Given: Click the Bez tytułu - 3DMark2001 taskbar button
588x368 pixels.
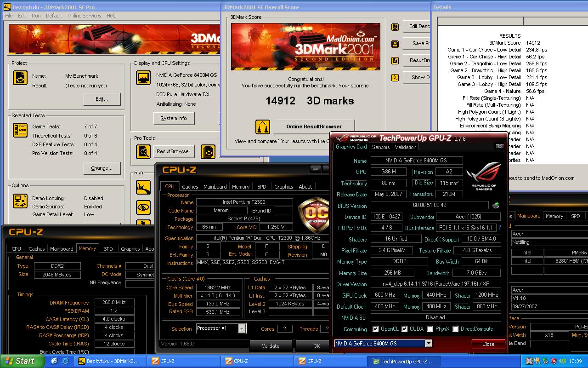Looking at the screenshot, I should click(109, 361).
